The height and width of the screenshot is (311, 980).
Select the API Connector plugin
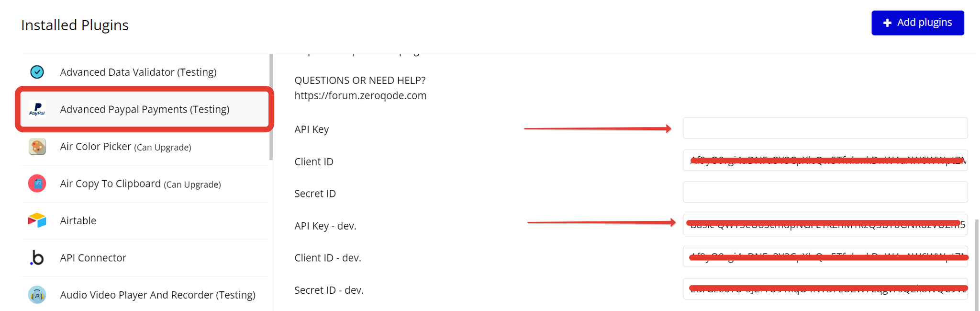145,258
